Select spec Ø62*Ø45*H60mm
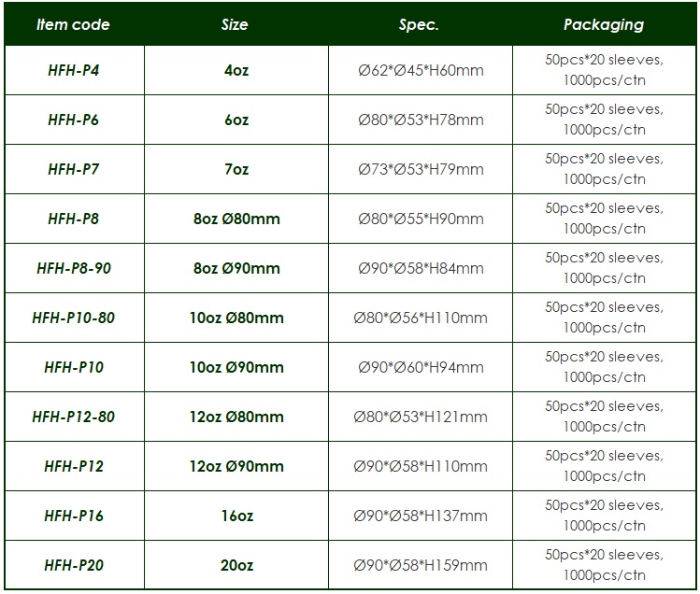 (420, 70)
